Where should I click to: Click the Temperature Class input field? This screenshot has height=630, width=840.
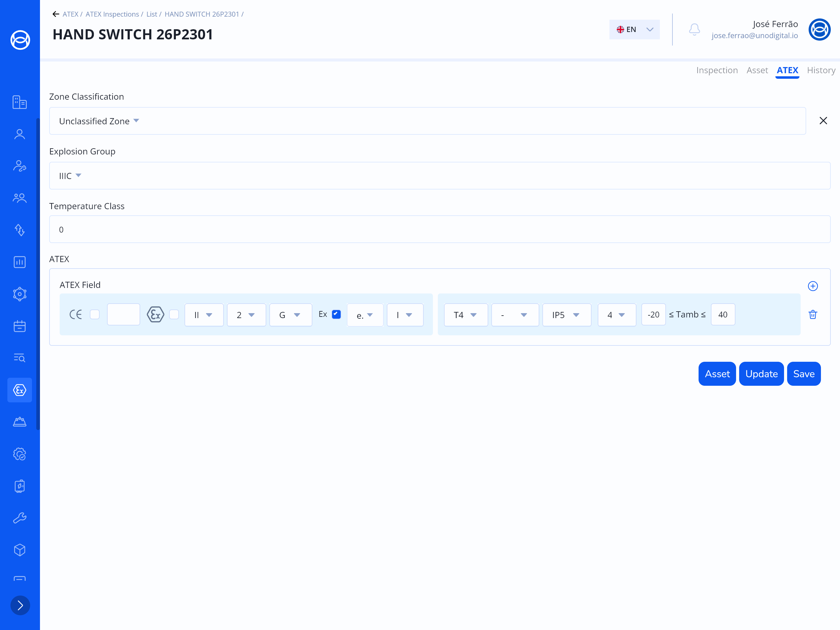439,229
